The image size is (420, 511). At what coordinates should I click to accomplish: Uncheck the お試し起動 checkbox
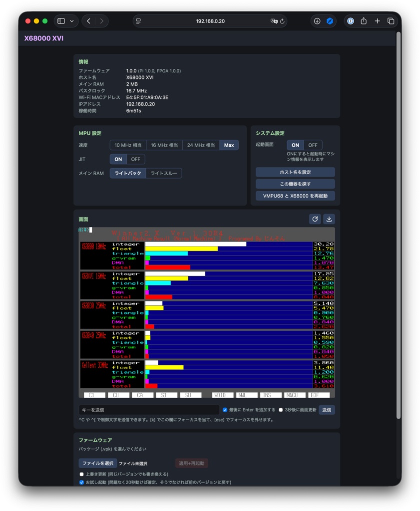pos(81,483)
